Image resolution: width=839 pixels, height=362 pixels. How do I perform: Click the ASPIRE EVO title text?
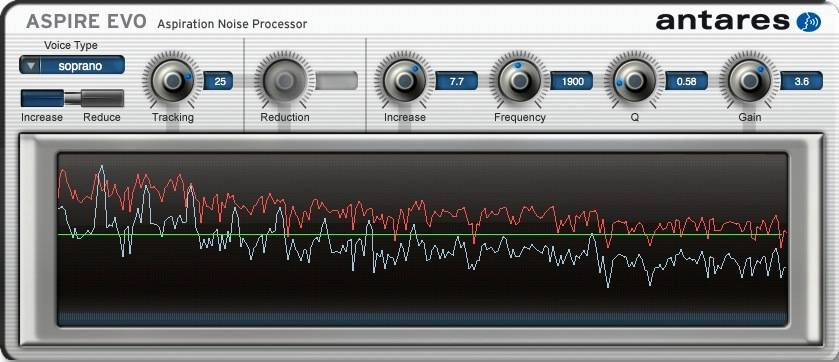point(86,21)
